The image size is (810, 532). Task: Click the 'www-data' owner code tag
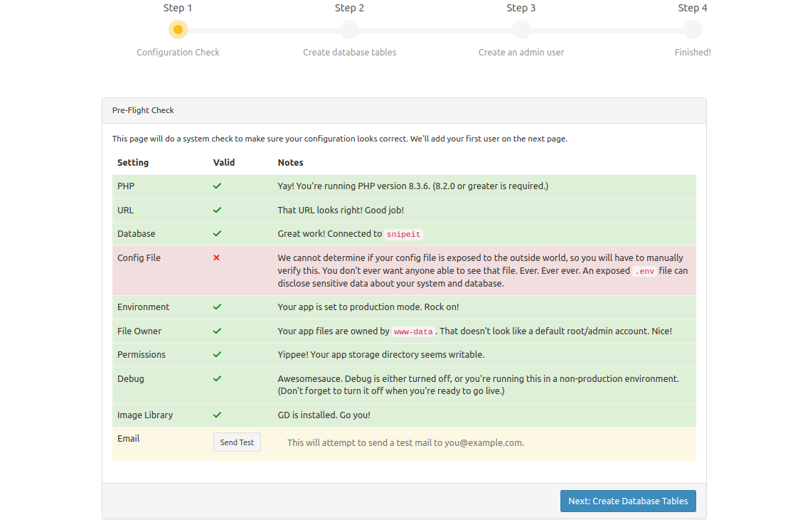414,331
